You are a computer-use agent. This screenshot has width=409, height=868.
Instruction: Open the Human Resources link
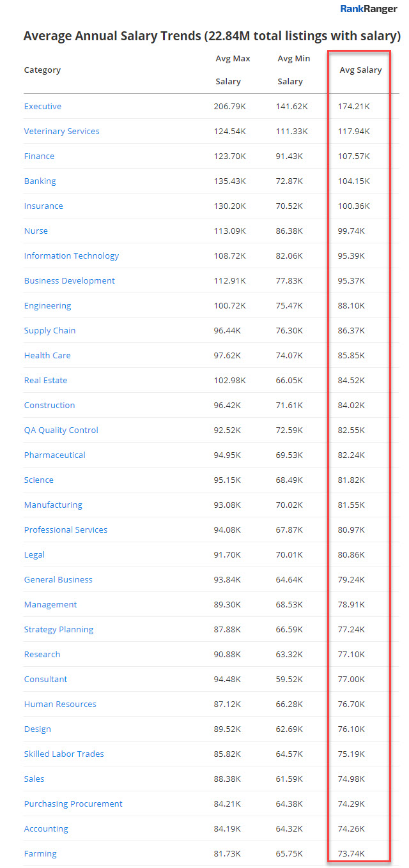click(x=60, y=704)
